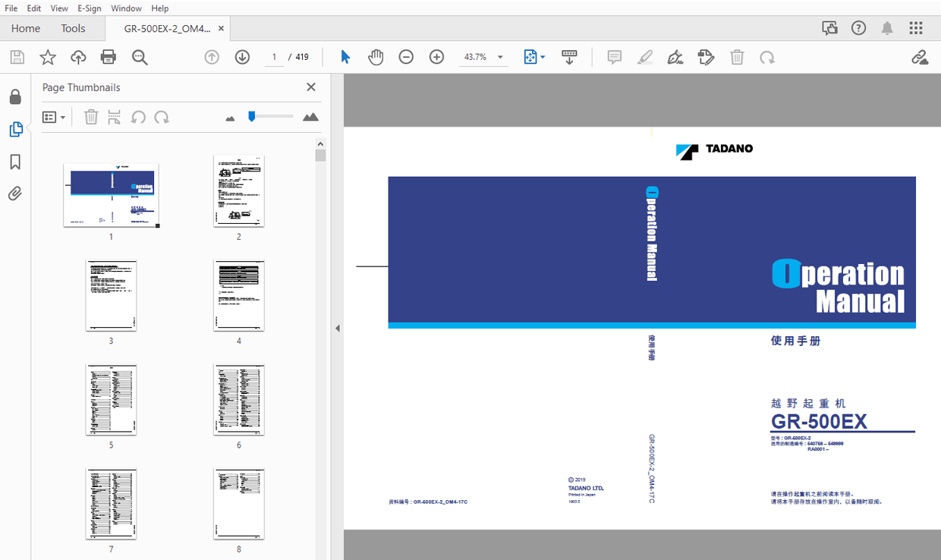Collapse the navigation pane divider arrow
The image size is (941, 560).
tap(337, 329)
